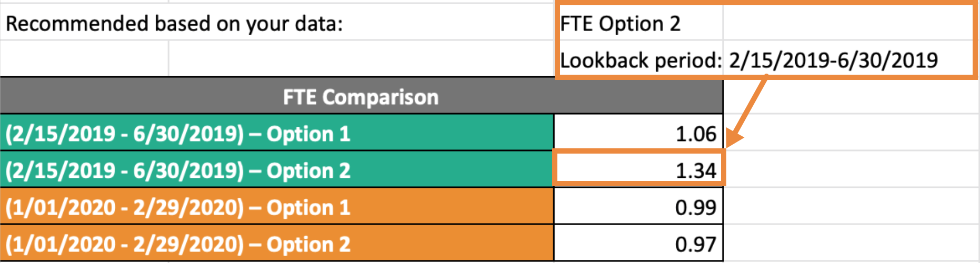Click the green 2019 Option 2 row label
This screenshot has height=263, width=980.
coord(277,170)
